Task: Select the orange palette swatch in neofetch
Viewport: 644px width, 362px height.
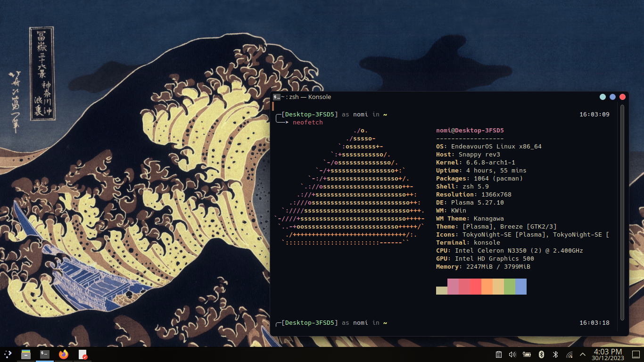Action: tap(487, 287)
